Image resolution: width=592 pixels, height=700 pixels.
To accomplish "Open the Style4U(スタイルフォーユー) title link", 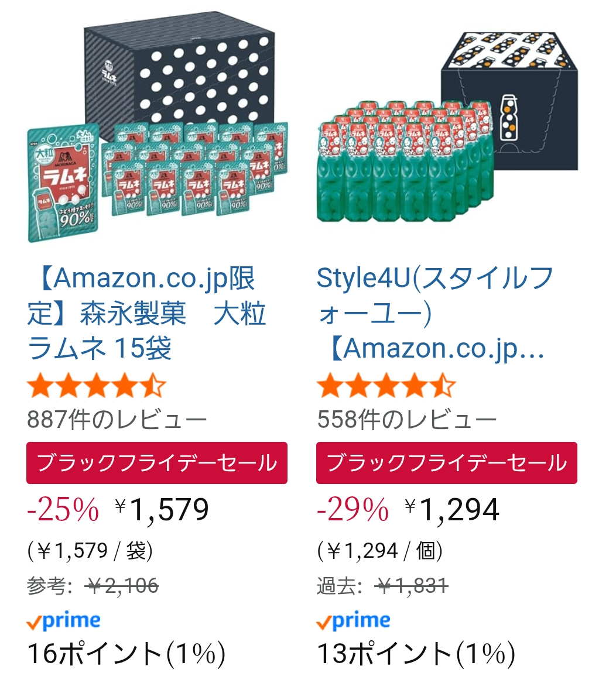I will 434,314.
